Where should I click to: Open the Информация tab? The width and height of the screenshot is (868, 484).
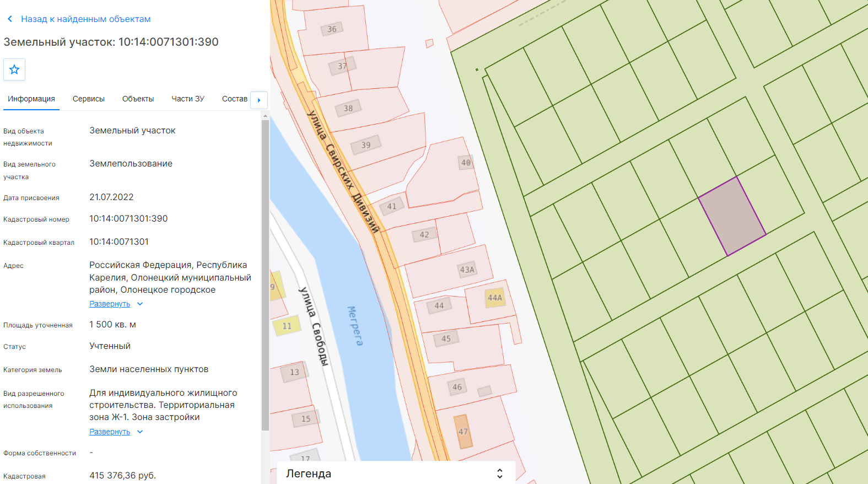31,99
